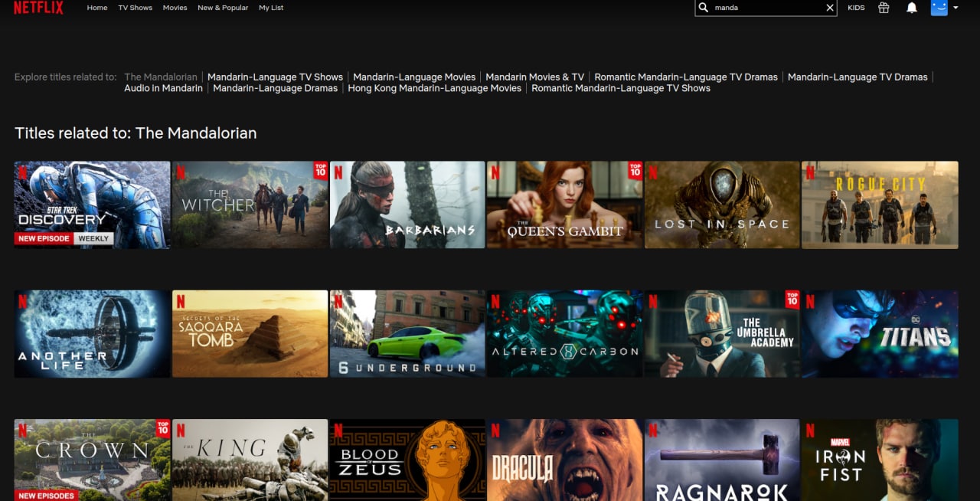Open Mandarin-Language Movies link
Image resolution: width=980 pixels, height=501 pixels.
point(414,77)
